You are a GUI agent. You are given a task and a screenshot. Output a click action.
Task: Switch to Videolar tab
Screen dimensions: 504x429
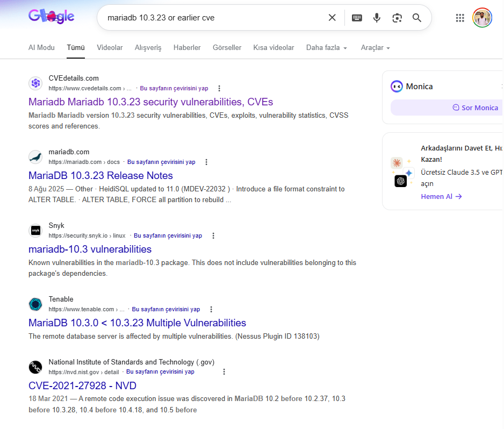(110, 48)
